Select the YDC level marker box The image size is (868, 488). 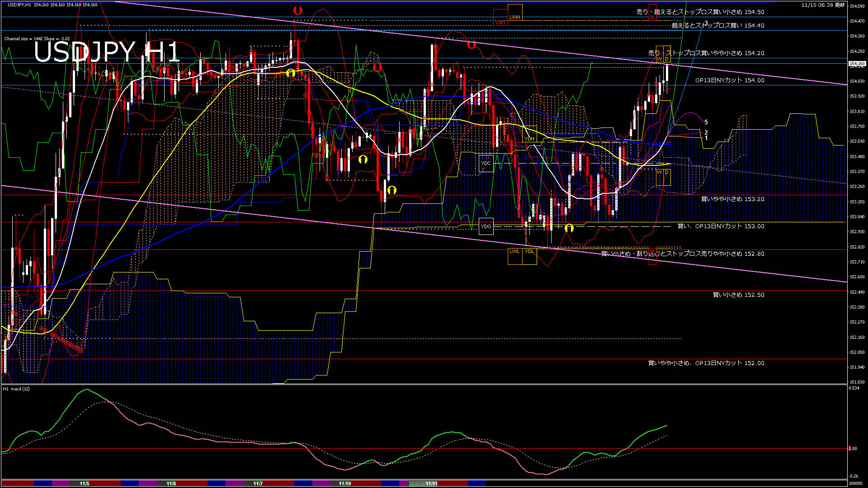pyautogui.click(x=486, y=163)
